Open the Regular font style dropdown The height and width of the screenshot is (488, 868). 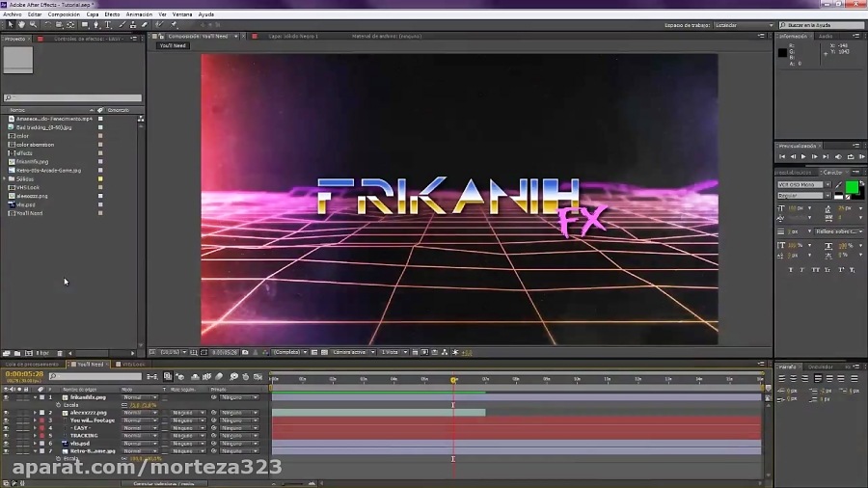click(x=827, y=196)
